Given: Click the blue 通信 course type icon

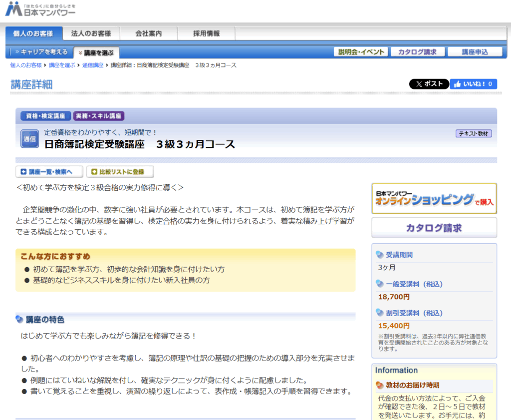Looking at the screenshot, I should coord(29,139).
